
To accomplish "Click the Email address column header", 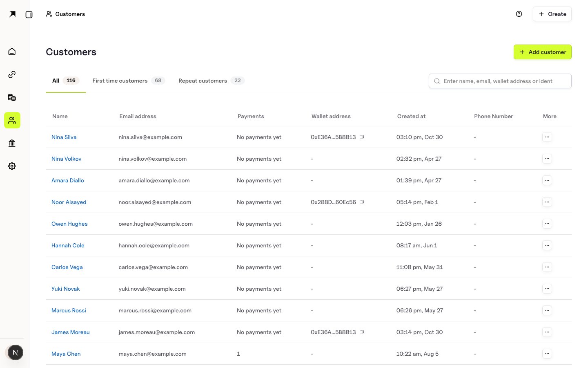I will pyautogui.click(x=138, y=116).
